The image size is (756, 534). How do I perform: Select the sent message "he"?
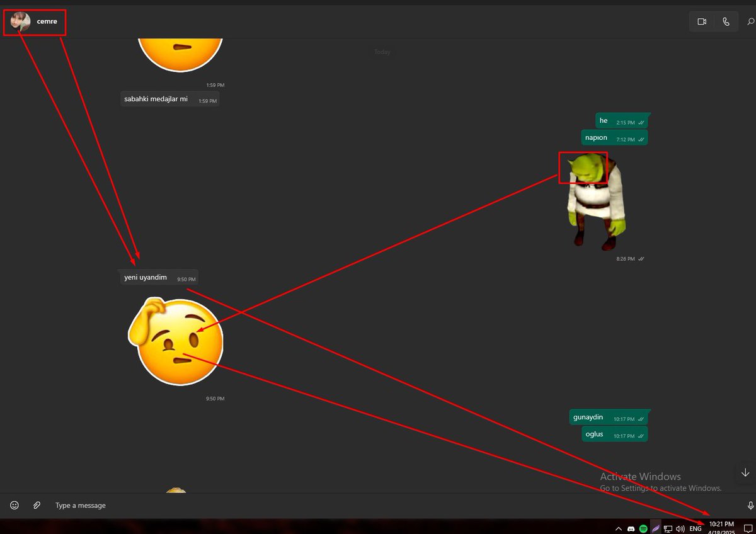pyautogui.click(x=622, y=121)
